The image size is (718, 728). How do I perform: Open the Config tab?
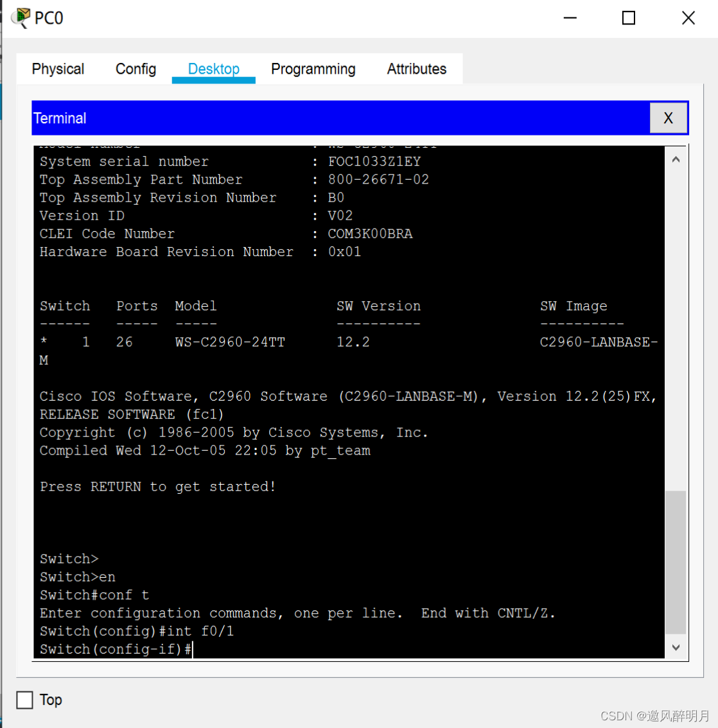click(x=136, y=69)
